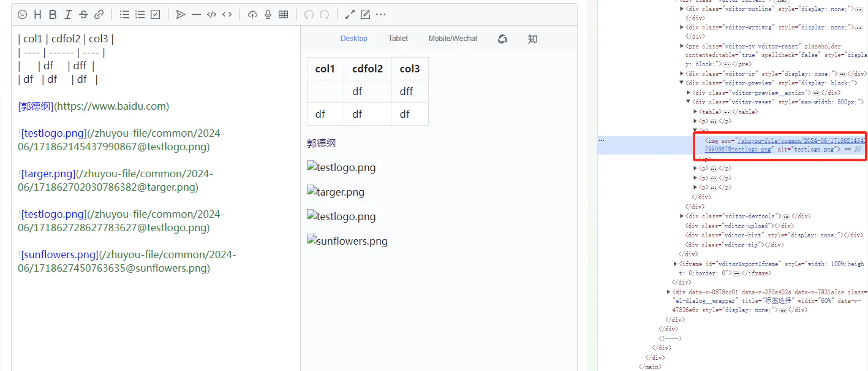
Task: Insert a horizontal divider line
Action: (x=196, y=14)
